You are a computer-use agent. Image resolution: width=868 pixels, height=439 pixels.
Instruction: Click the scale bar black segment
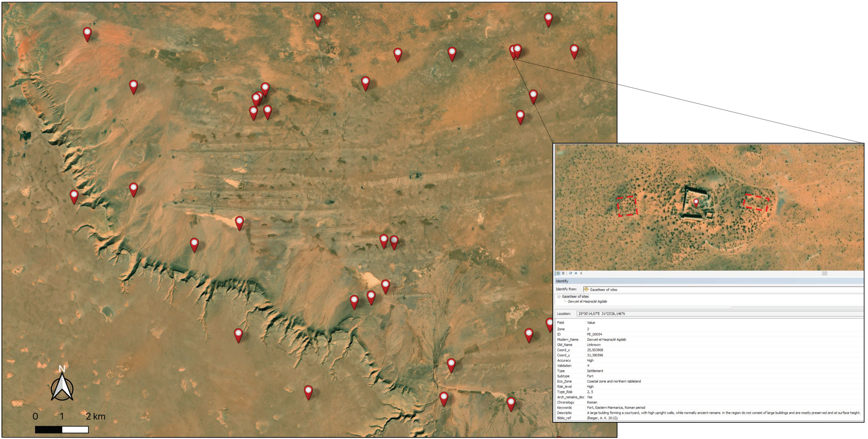(49, 429)
